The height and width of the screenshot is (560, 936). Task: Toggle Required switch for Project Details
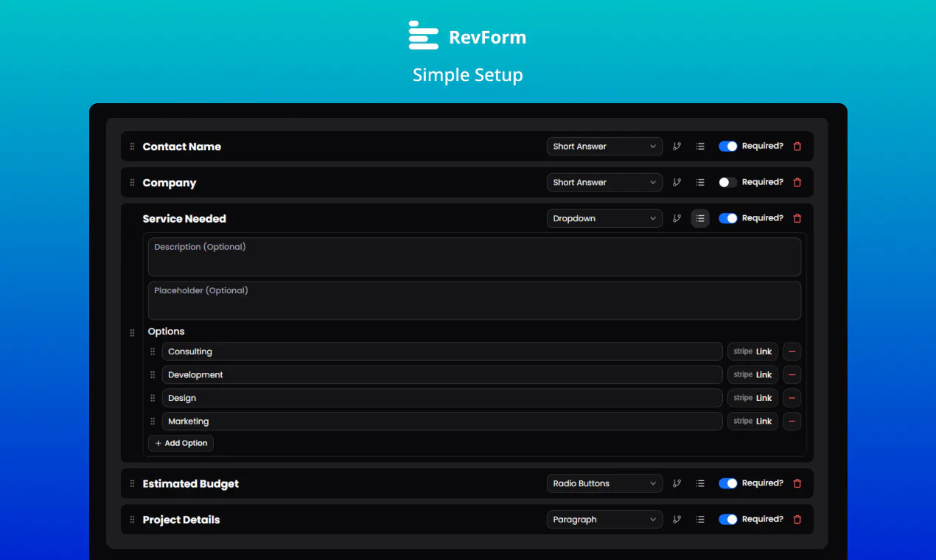click(x=728, y=520)
